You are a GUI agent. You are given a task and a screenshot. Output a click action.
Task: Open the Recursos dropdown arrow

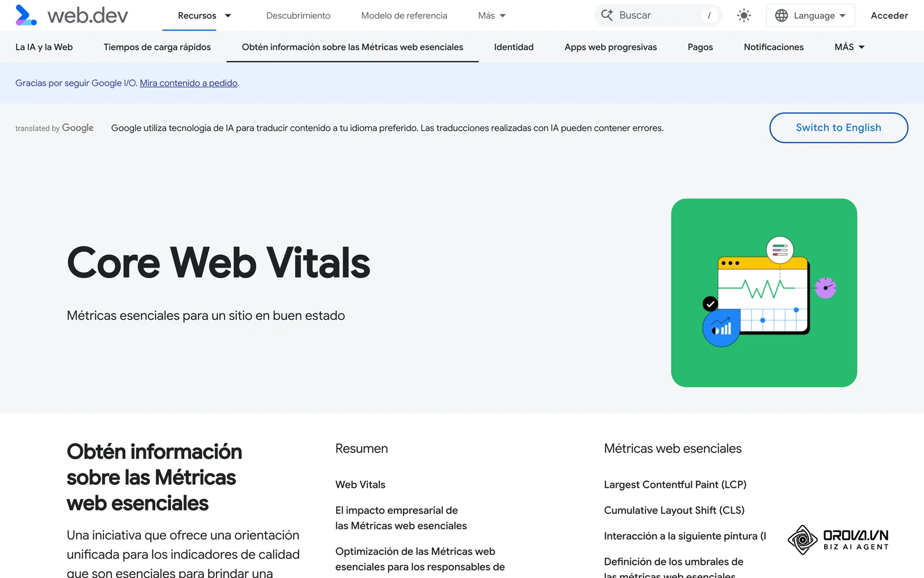(x=228, y=16)
